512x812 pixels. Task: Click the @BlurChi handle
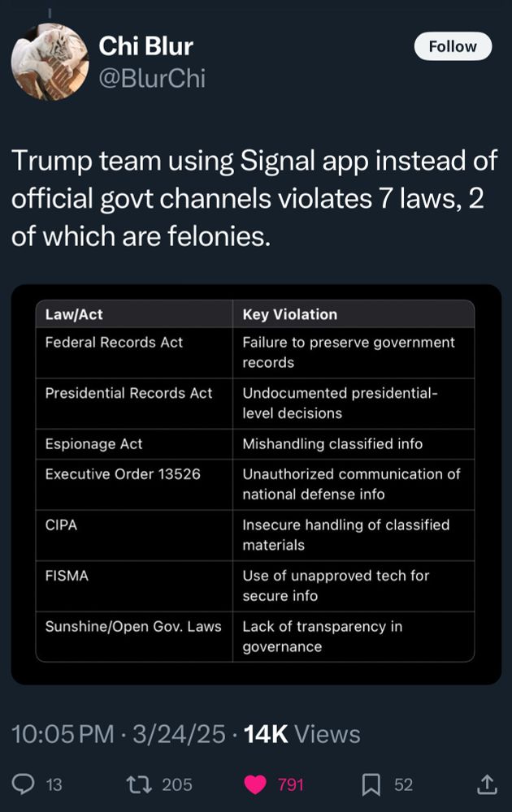[x=152, y=78]
